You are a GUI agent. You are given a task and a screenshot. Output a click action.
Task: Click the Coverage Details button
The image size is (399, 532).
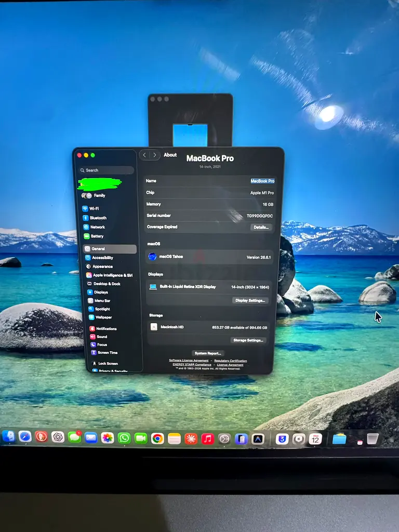tap(261, 228)
